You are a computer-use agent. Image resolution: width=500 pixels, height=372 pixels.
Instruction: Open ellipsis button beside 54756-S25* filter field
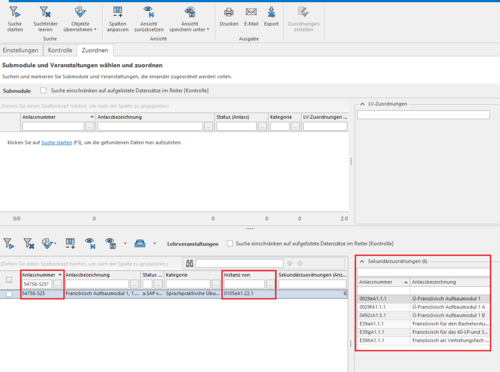point(57,284)
